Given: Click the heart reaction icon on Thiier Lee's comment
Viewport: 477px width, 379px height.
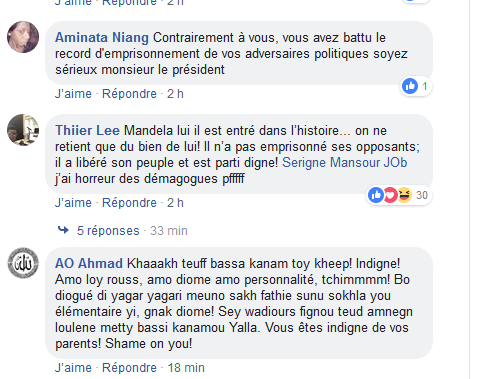Looking at the screenshot, I should coord(390,195).
